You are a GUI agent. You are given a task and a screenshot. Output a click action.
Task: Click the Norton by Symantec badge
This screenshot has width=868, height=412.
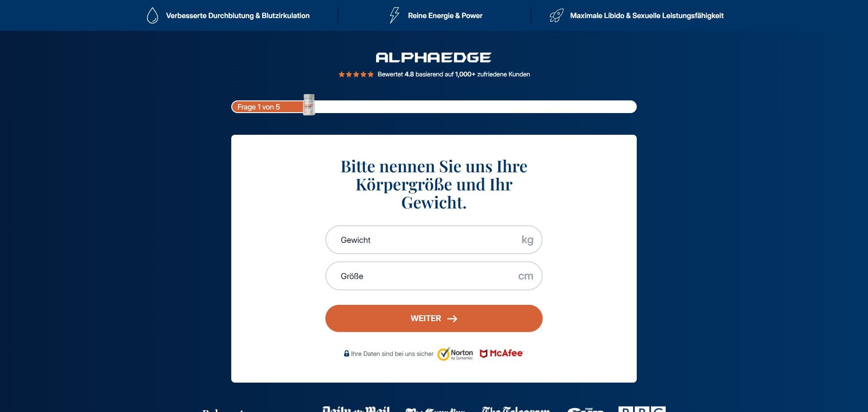[455, 354]
